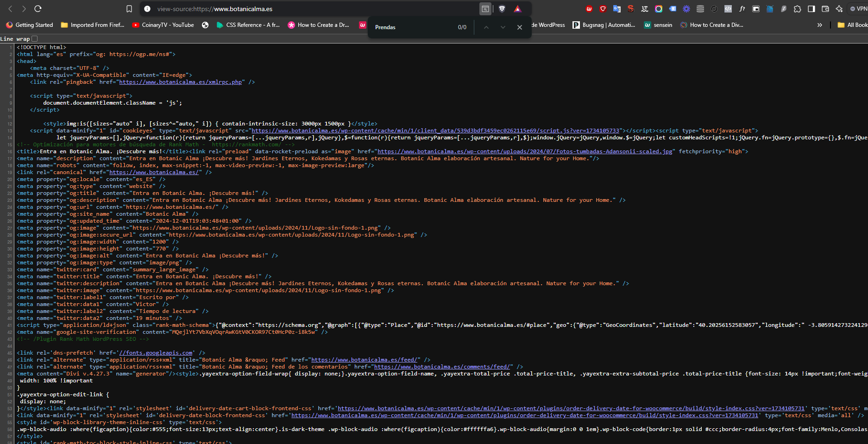Open the colorful ring extension icon

659,9
